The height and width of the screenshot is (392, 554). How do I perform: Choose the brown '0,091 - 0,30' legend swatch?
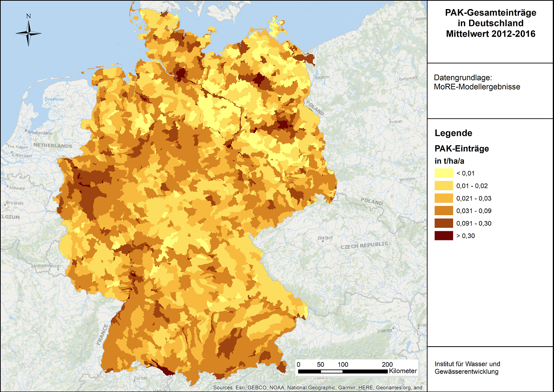(x=444, y=223)
